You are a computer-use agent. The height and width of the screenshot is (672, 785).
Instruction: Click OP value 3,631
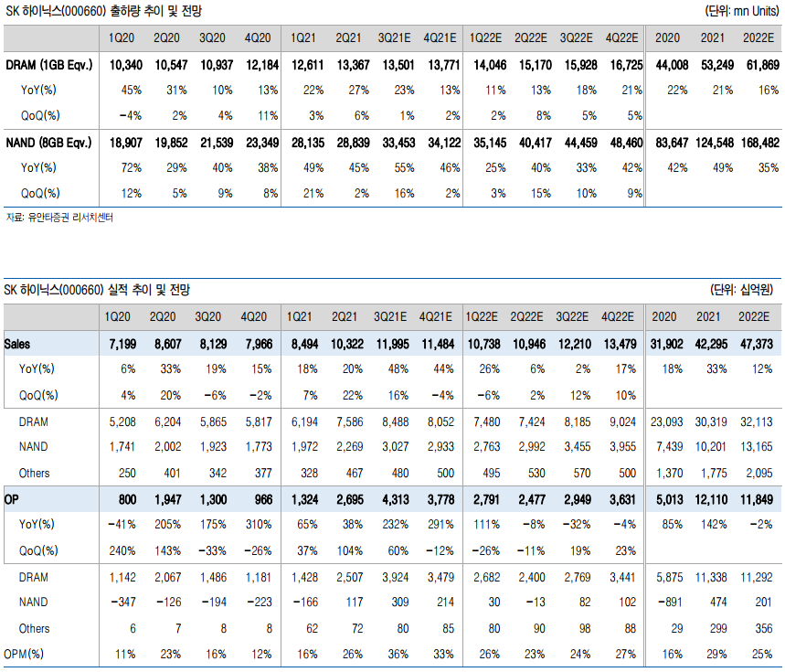[x=623, y=500]
